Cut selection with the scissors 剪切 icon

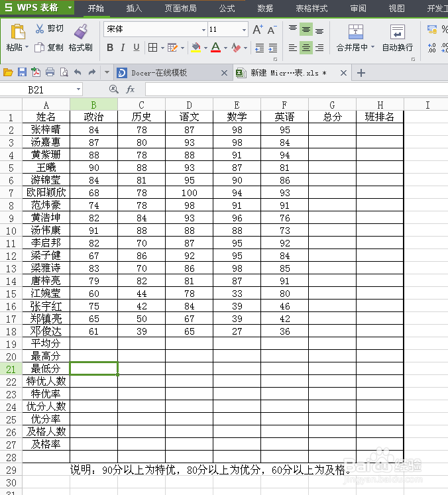[x=40, y=28]
